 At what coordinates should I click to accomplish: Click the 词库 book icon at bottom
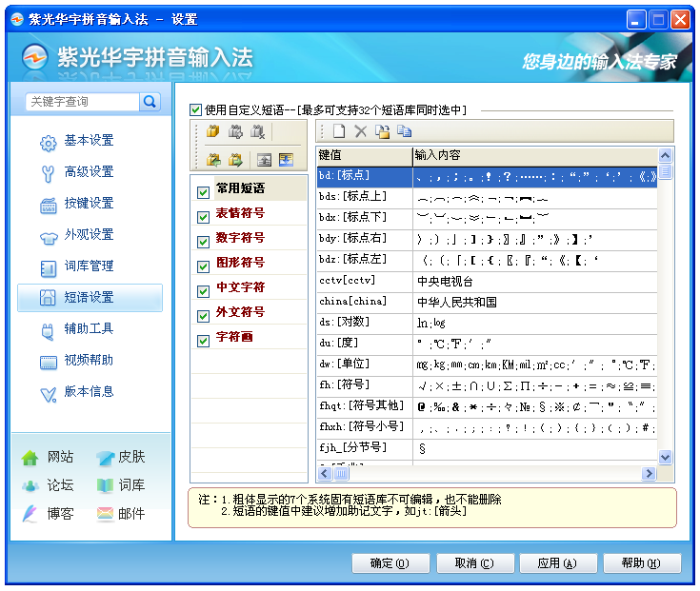(x=105, y=485)
